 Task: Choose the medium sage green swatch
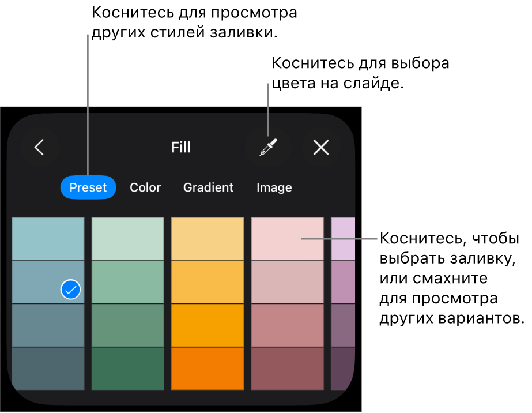coord(127,325)
